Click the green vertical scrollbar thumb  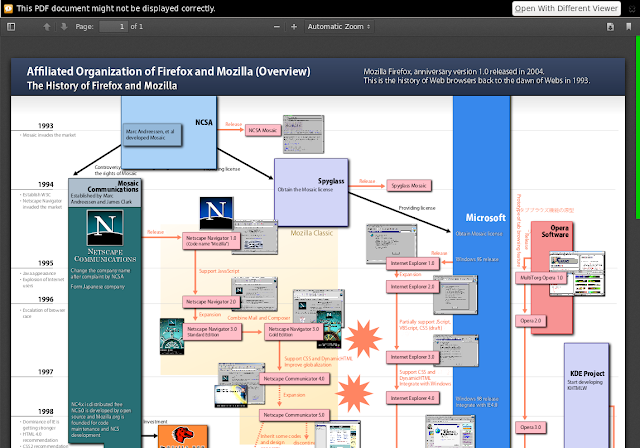pos(638,126)
